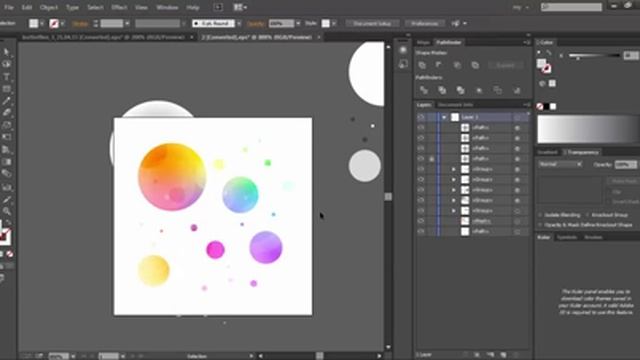Open the File menu
Viewport: 640px width, 360px height.
click(x=9, y=7)
